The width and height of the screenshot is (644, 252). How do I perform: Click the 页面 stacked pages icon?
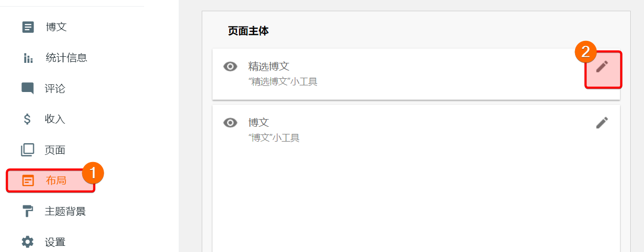[x=28, y=150]
